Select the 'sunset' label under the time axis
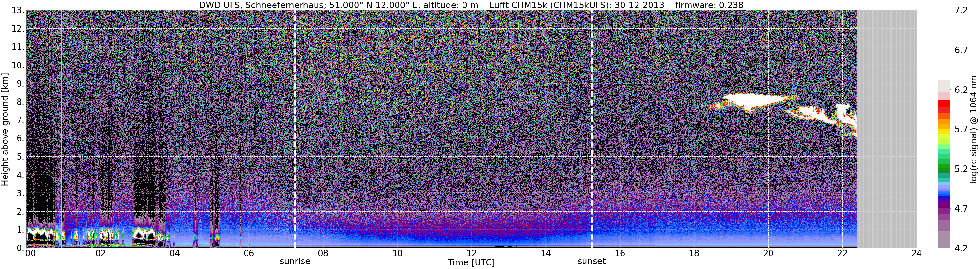The image size is (980, 269). [x=592, y=262]
